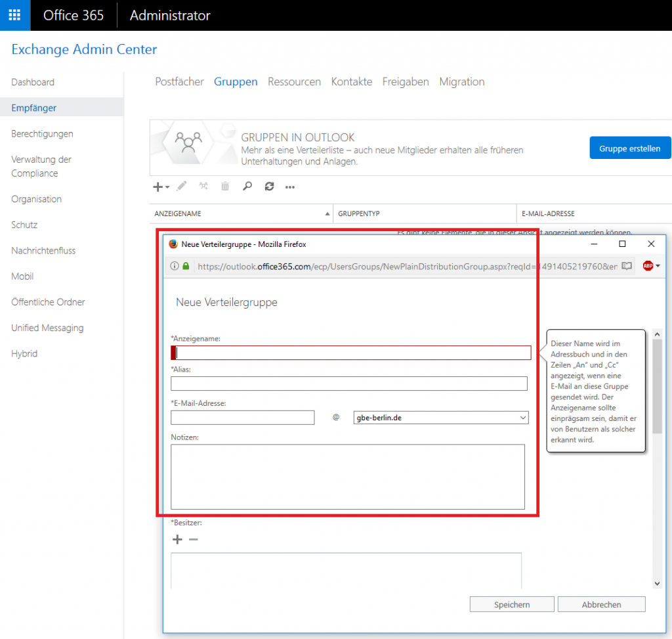The image size is (672, 639).
Task: Click the Adblock Plus ABP icon
Action: [x=648, y=266]
